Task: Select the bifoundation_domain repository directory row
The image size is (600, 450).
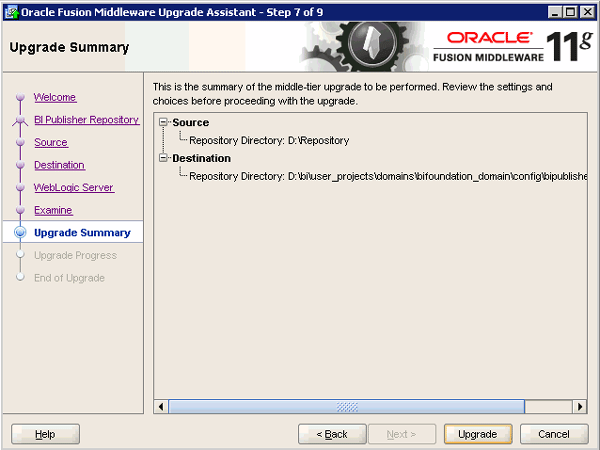Action: (388, 176)
